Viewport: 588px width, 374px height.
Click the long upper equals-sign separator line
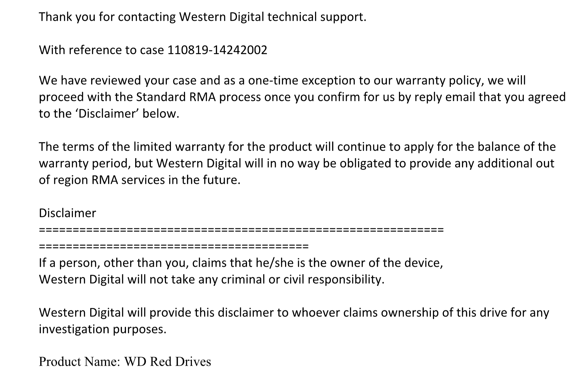pos(241,230)
